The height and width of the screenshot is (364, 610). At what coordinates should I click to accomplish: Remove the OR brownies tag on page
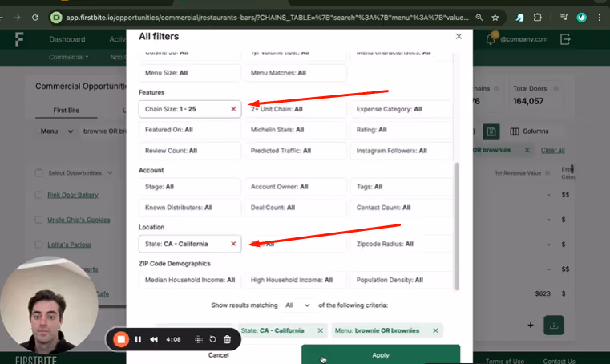[527, 150]
